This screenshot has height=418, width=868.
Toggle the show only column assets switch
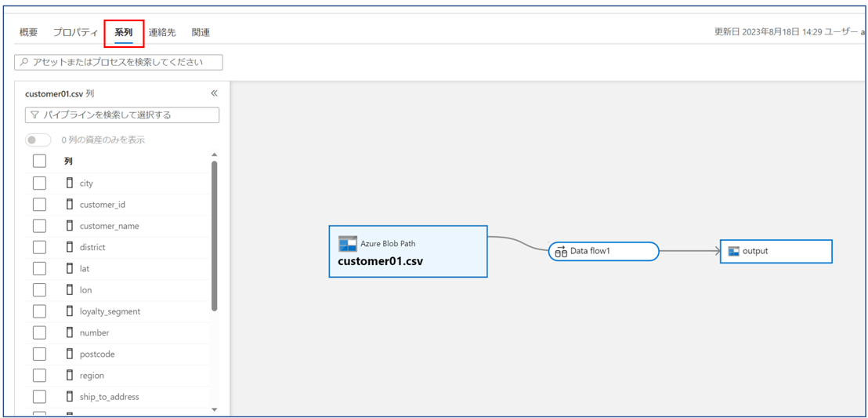coord(38,140)
